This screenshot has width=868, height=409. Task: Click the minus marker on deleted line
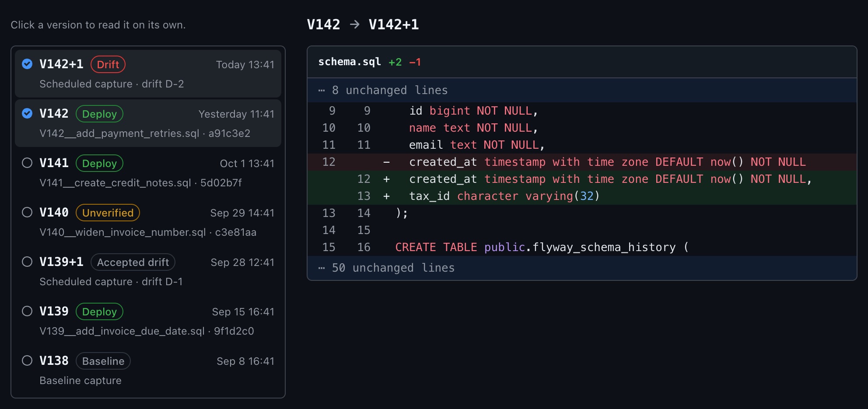coord(386,162)
